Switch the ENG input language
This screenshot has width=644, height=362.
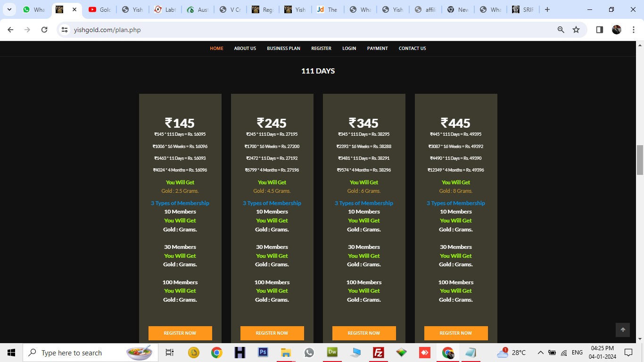[577, 353]
